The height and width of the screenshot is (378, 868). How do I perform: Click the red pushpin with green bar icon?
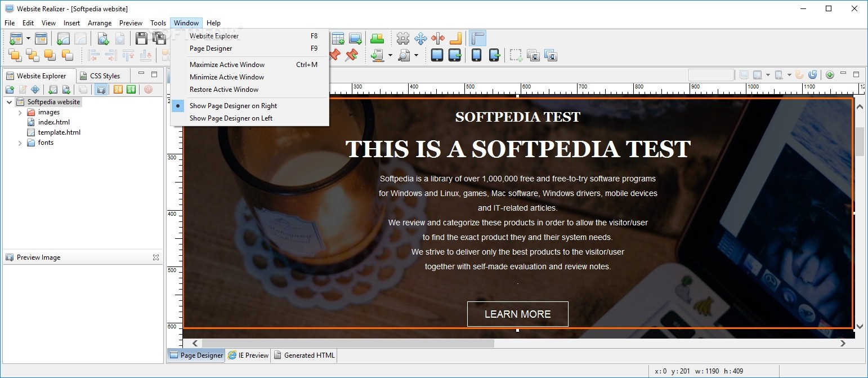(x=352, y=55)
